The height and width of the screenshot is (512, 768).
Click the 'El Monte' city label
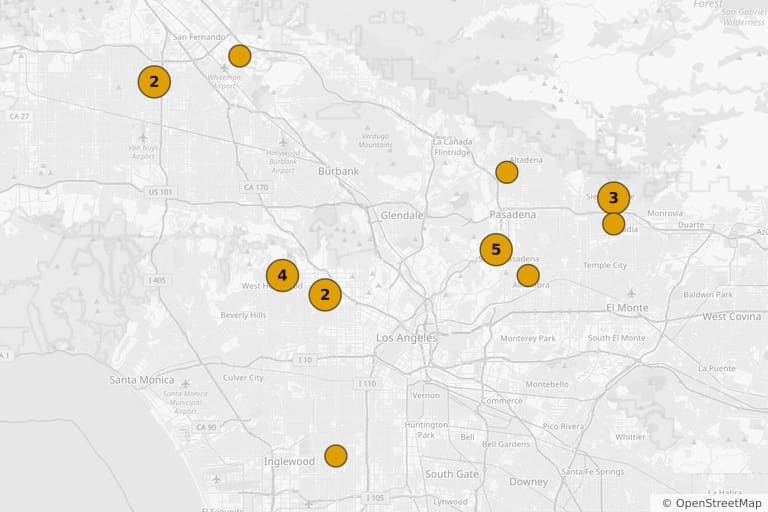click(x=627, y=308)
